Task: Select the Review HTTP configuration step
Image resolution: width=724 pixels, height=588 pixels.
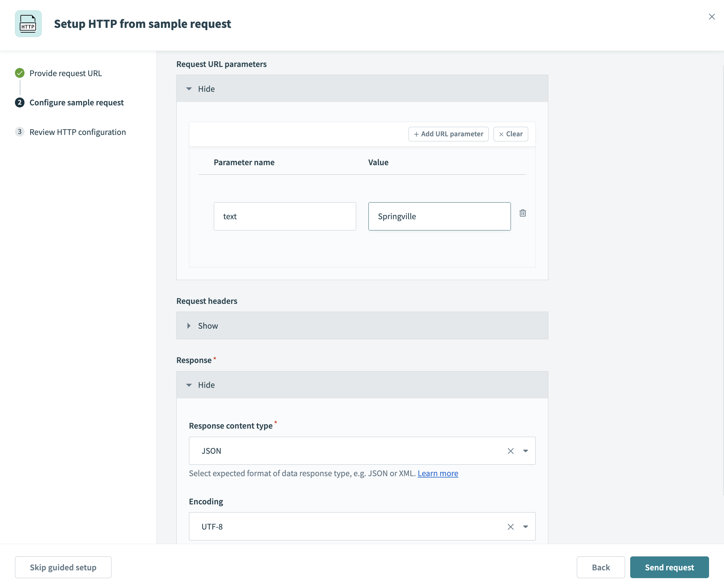Action: pyautogui.click(x=77, y=132)
